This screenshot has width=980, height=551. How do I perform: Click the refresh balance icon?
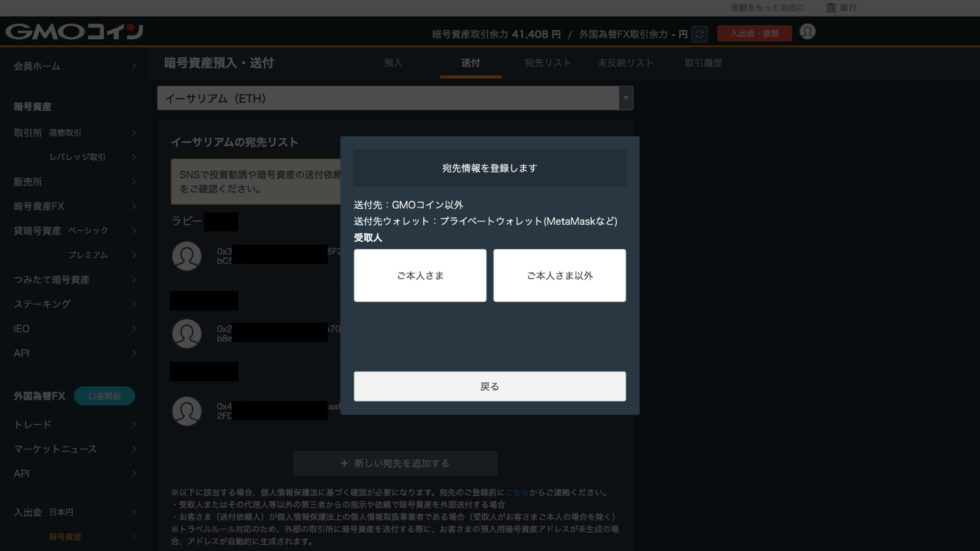click(699, 34)
